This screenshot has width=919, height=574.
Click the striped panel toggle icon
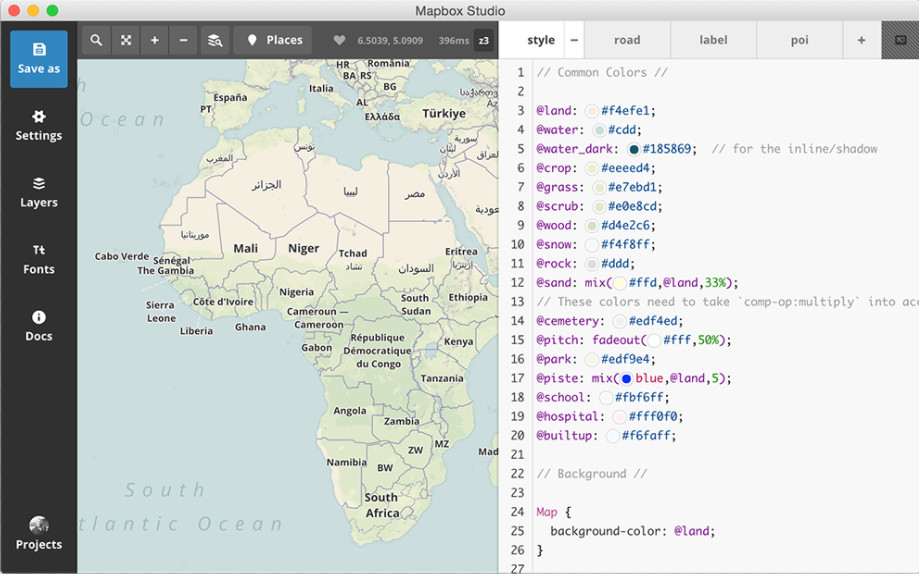pyautogui.click(x=900, y=40)
